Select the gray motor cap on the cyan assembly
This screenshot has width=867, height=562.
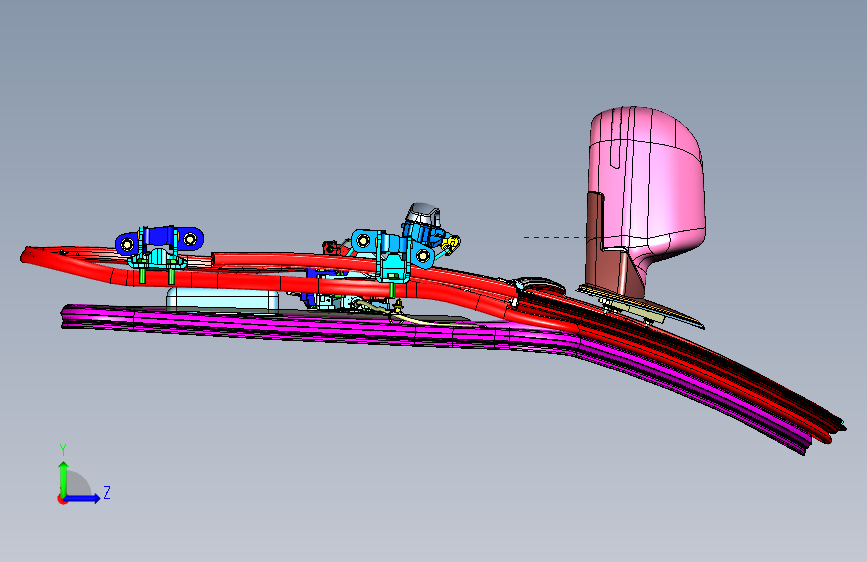(424, 214)
